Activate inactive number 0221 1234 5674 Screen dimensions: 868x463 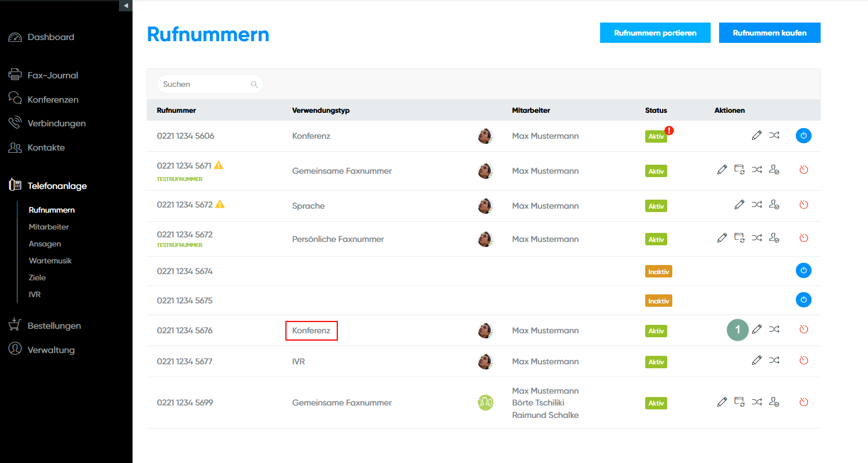coord(803,271)
